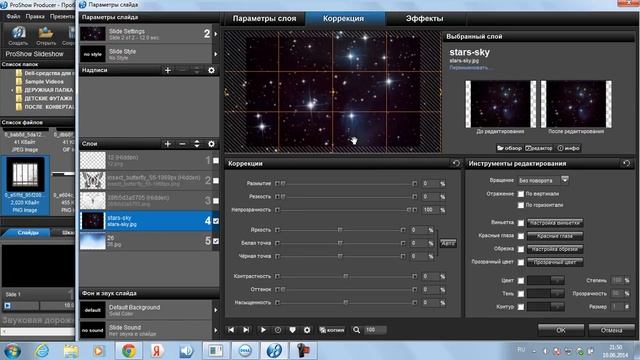Click Авто auto-correct button
640x360 pixels.
coord(448,243)
